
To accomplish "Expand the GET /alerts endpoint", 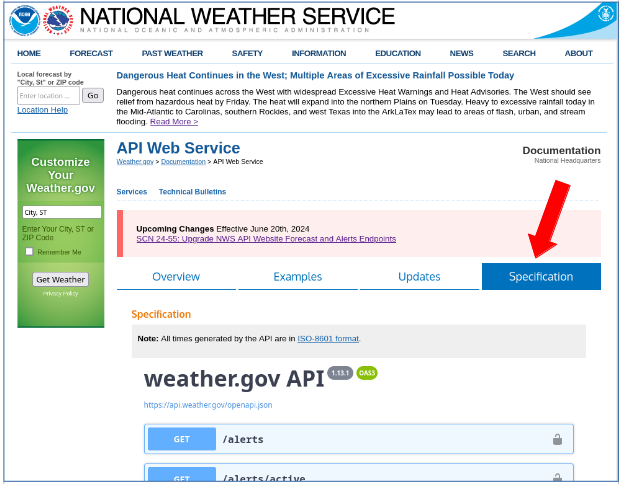I will tap(359, 439).
